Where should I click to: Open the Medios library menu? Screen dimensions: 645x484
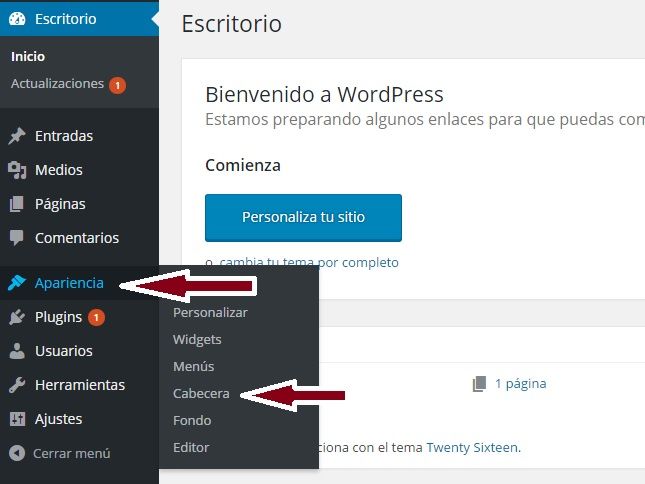[58, 170]
